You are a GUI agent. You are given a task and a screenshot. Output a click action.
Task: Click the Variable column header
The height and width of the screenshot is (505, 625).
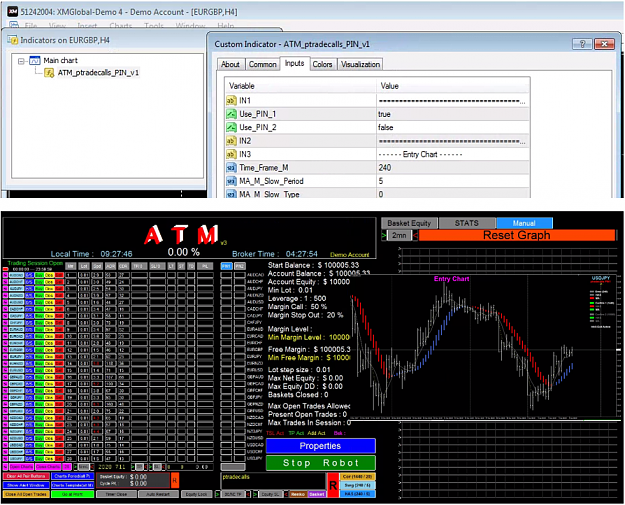[x=301, y=86]
